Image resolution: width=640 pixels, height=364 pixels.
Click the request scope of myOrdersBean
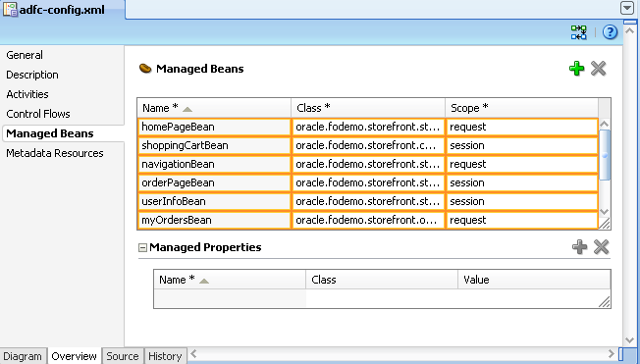pyautogui.click(x=522, y=220)
